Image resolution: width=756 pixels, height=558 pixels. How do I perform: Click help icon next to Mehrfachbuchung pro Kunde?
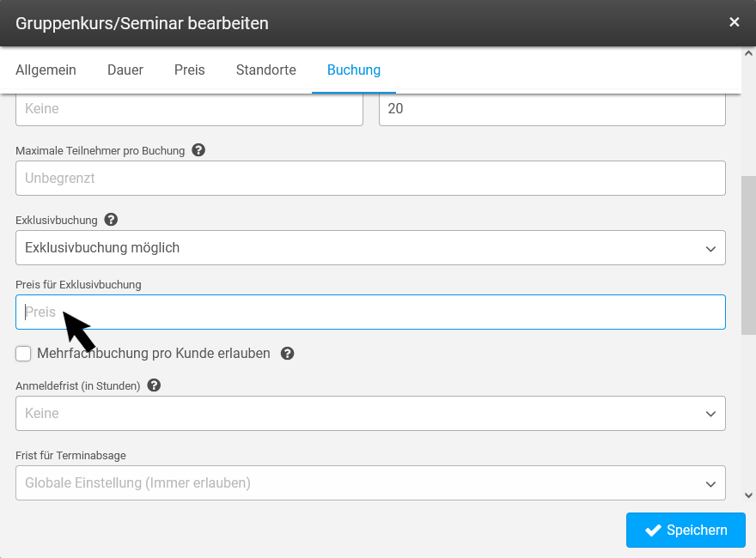[x=288, y=354]
